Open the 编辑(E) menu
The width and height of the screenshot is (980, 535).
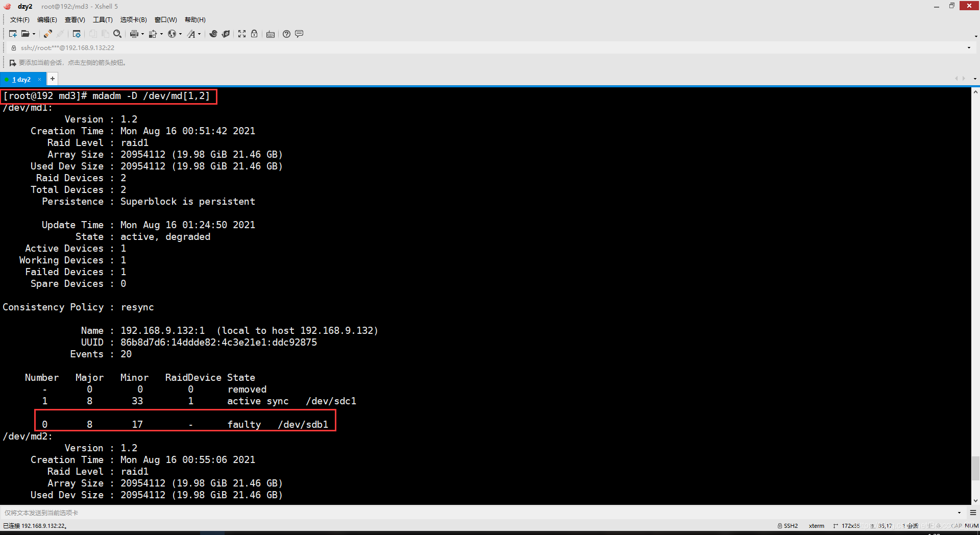[47, 20]
